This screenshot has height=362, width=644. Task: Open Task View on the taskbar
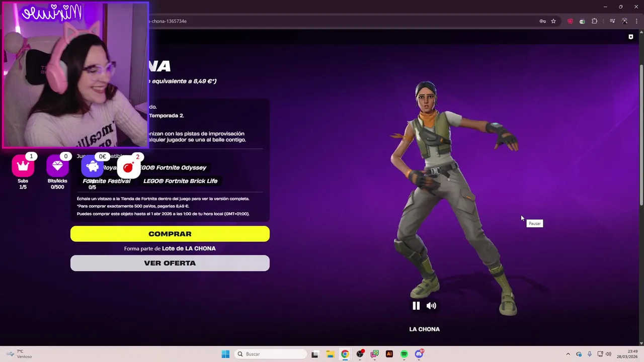(314, 354)
